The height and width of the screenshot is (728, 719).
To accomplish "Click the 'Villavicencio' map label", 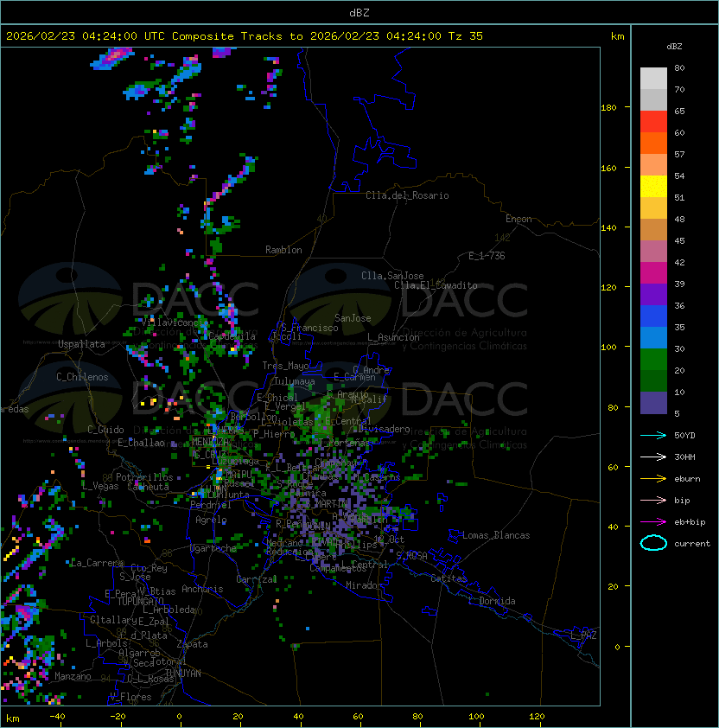I will coord(174,322).
